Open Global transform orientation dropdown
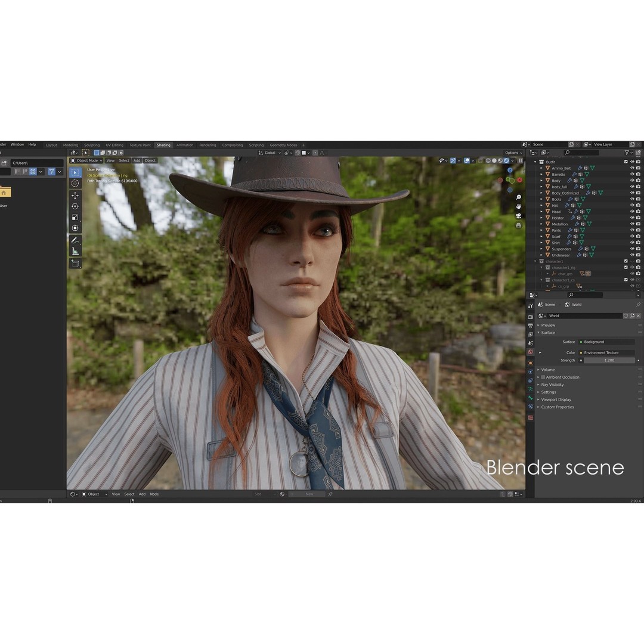 tap(270, 153)
